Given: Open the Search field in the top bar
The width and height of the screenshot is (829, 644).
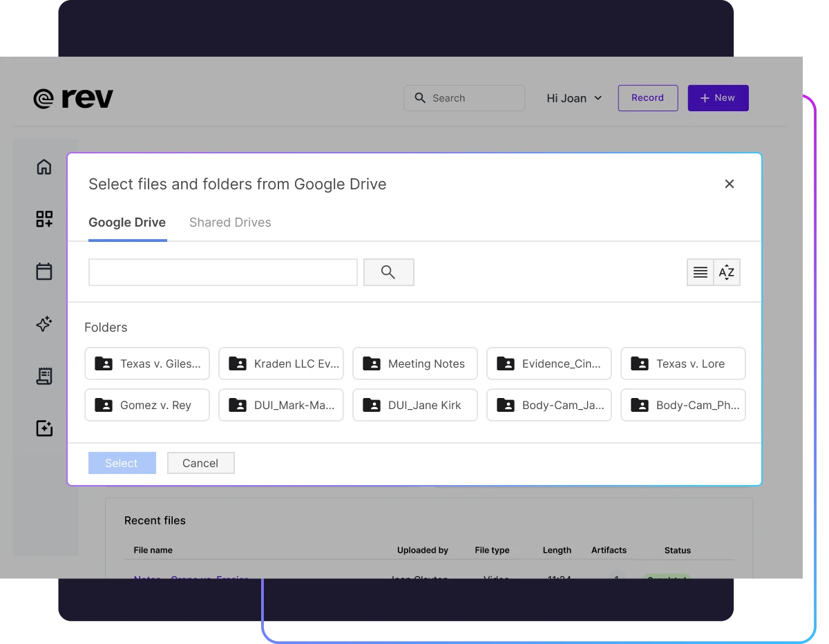Looking at the screenshot, I should click(464, 97).
